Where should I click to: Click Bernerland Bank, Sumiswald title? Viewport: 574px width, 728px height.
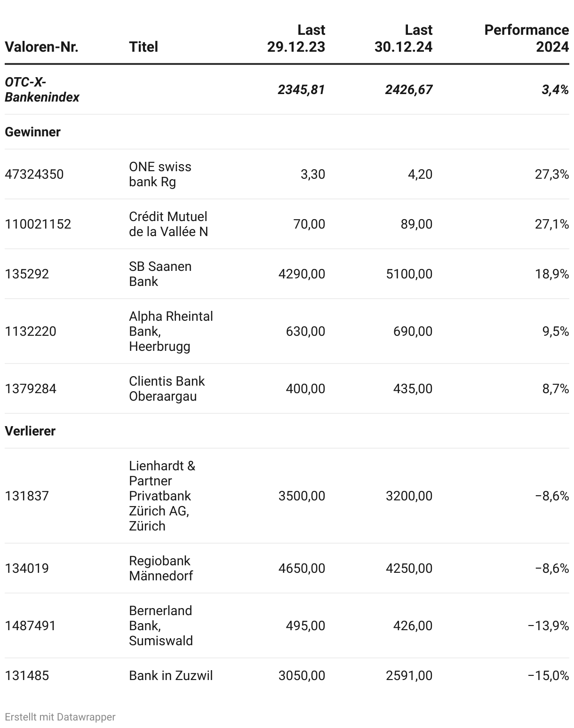[161, 626]
